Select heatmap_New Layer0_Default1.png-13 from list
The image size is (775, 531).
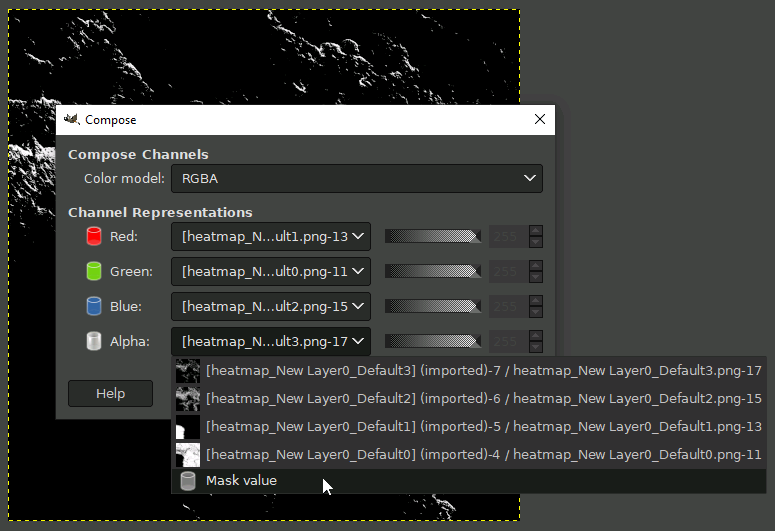(x=469, y=427)
